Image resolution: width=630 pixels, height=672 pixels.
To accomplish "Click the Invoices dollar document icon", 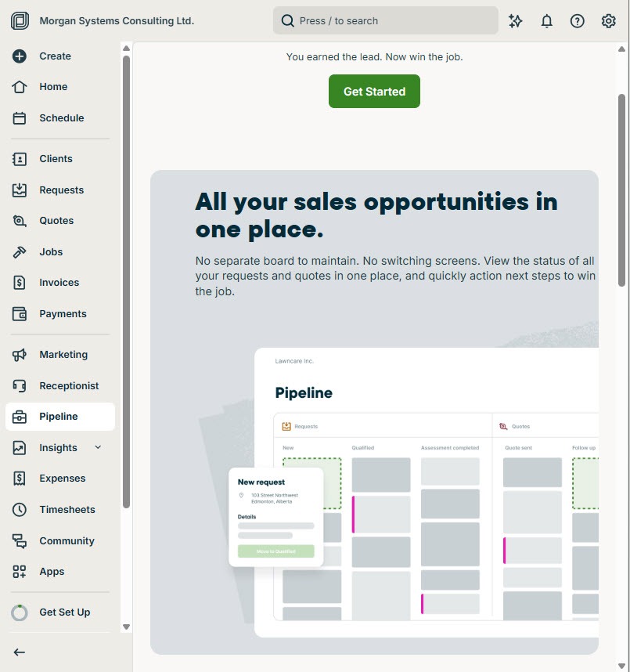I will click(20, 283).
